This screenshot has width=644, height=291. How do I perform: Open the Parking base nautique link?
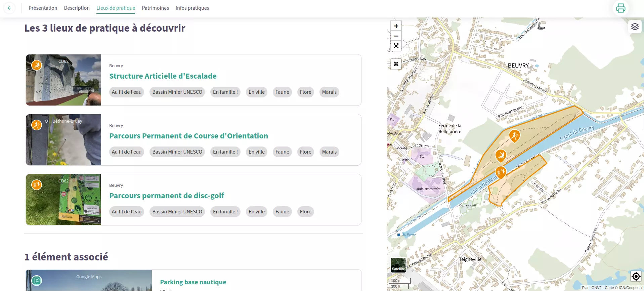[x=193, y=282]
